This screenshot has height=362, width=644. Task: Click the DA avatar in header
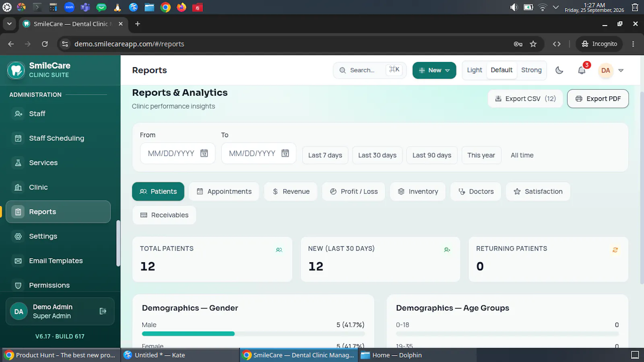point(605,70)
